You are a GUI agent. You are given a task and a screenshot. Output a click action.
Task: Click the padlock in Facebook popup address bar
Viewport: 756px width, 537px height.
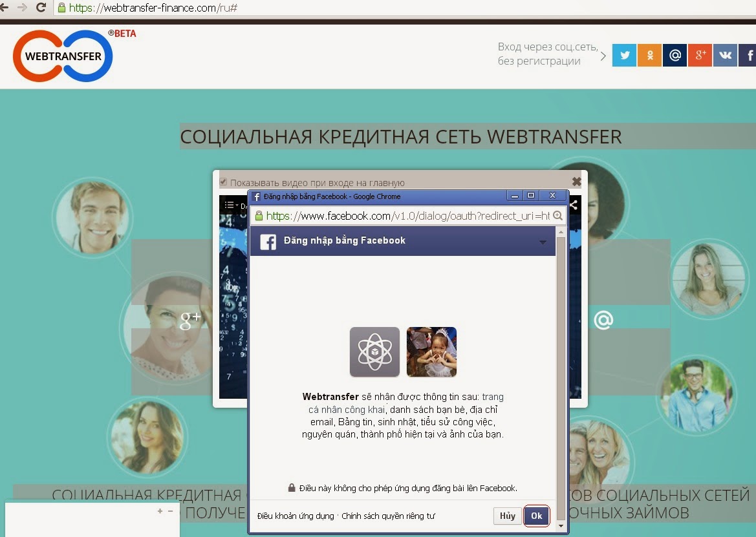259,216
